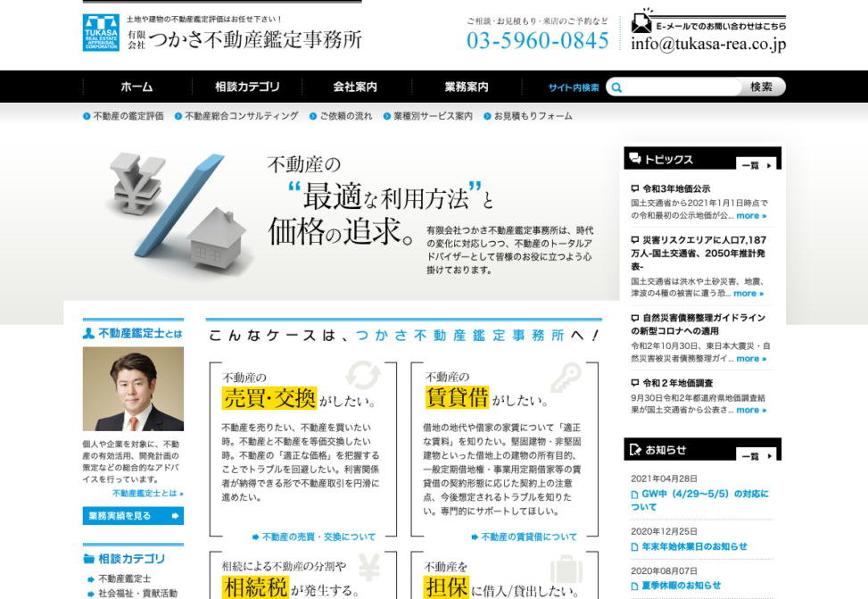This screenshot has width=868, height=599.
Task: Click the recycle arrows icon in 売買・交換 box
Action: pyautogui.click(x=363, y=376)
